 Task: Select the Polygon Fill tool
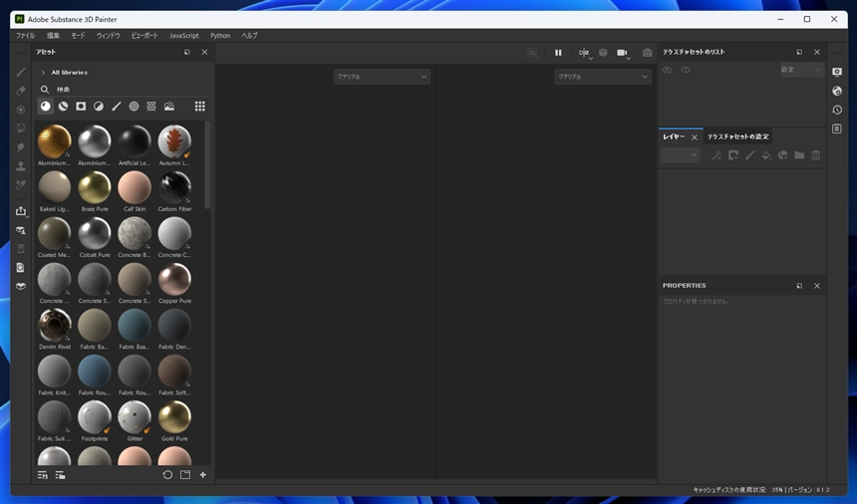tap(21, 128)
